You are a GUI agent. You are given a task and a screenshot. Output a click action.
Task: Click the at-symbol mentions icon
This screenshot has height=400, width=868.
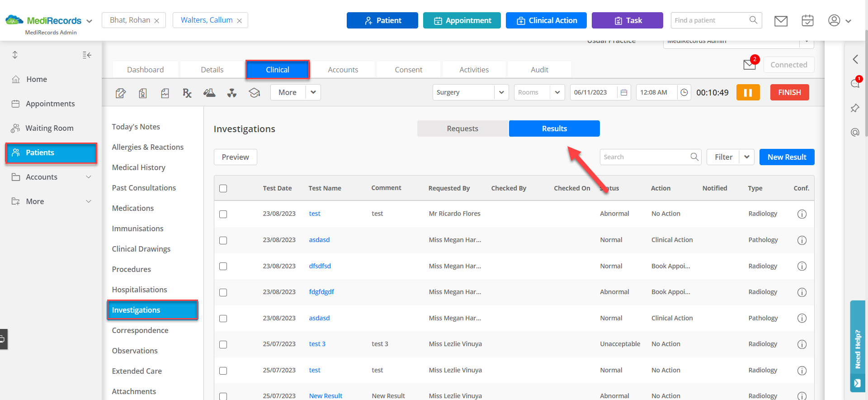[x=855, y=132]
